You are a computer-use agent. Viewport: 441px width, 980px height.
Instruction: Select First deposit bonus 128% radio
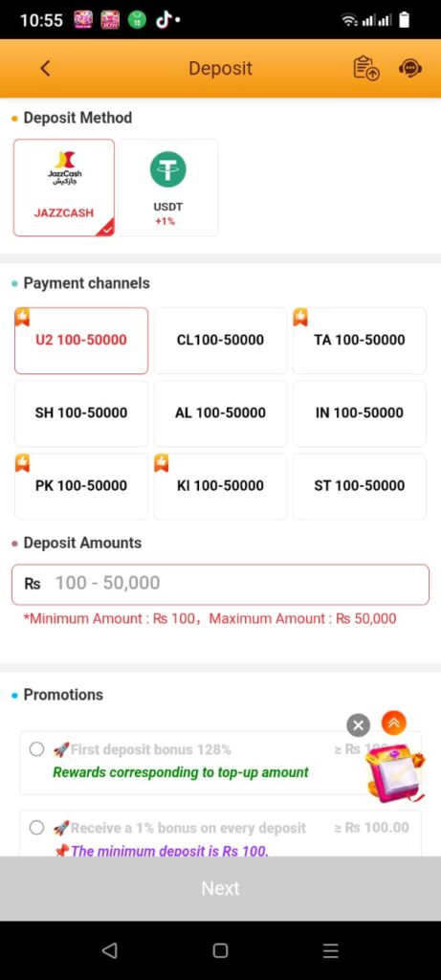pos(37,748)
